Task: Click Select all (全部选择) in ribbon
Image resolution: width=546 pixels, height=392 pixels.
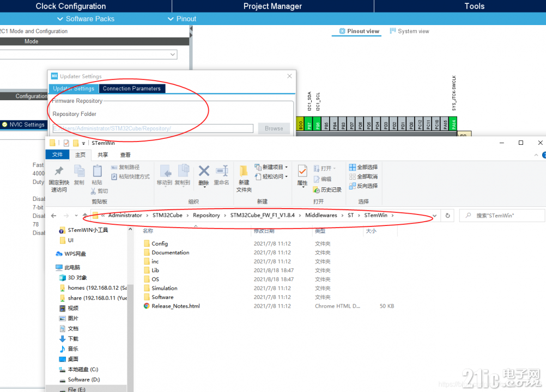Action: 363,167
